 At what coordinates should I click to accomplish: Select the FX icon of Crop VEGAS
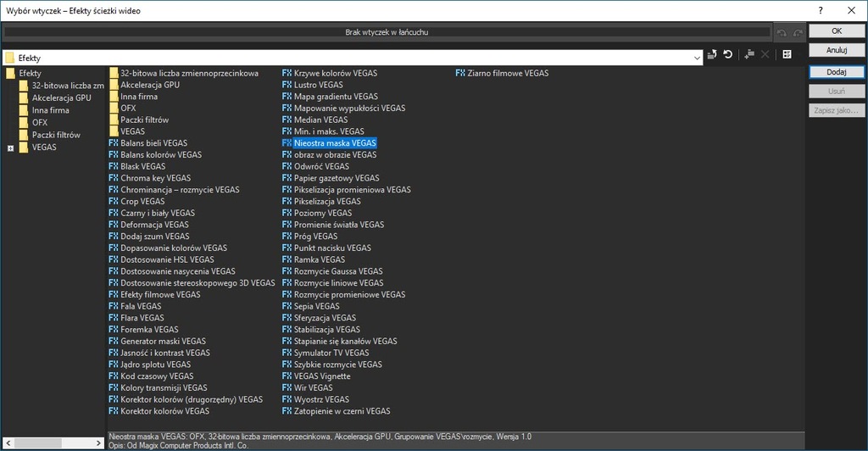(114, 201)
